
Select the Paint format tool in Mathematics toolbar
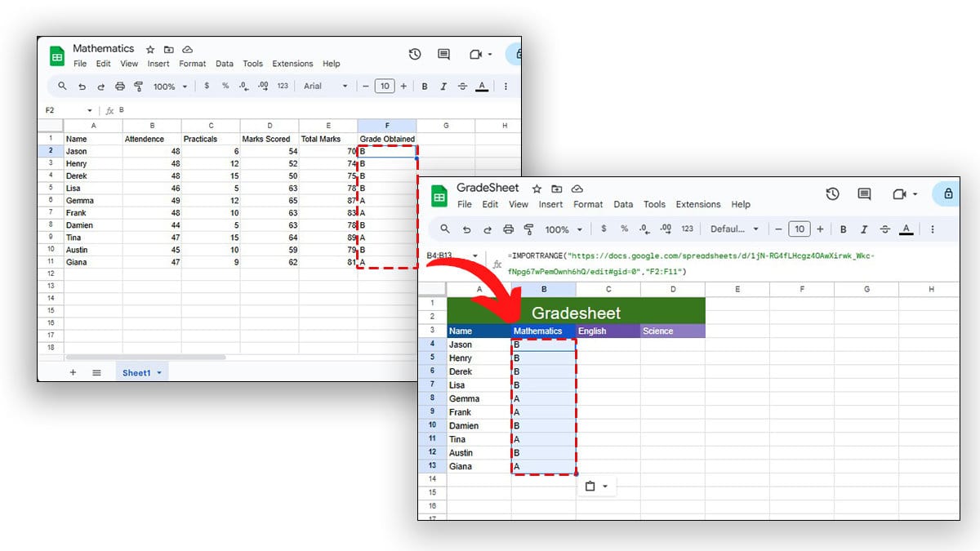(138, 86)
